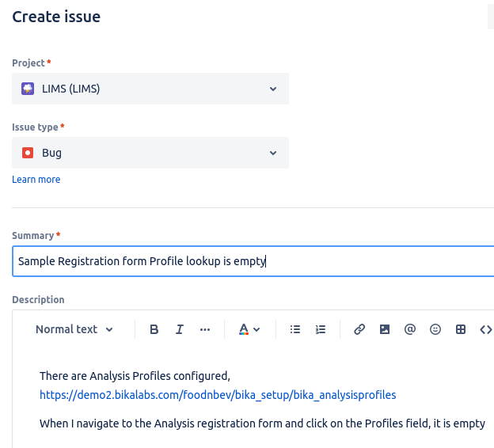Screen dimensions: 494x448
Task: Open the Issue type dropdown showing Bug
Action: click(x=150, y=153)
